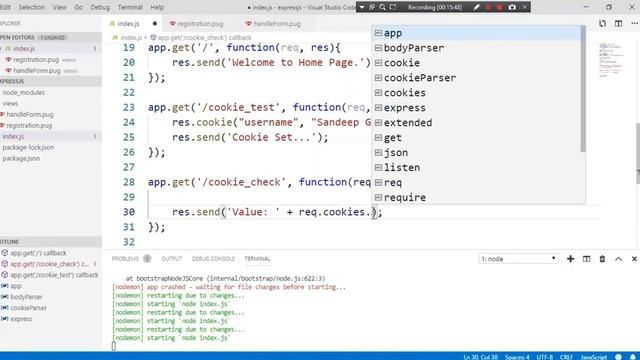Maximize panel with the up chevron

pyautogui.click(x=618, y=259)
